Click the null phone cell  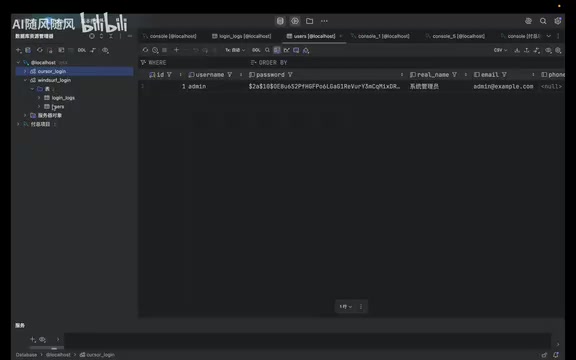[x=551, y=86]
